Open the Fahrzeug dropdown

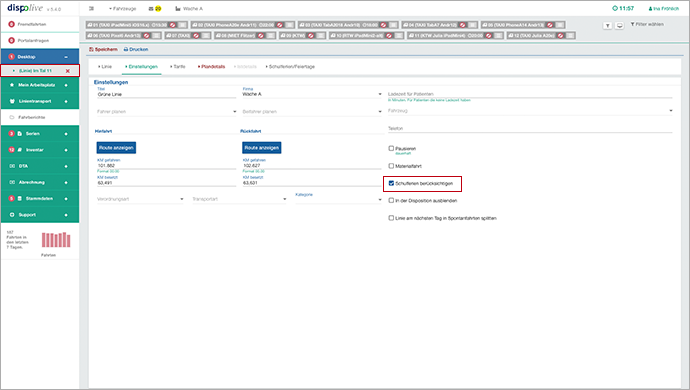click(x=530, y=111)
